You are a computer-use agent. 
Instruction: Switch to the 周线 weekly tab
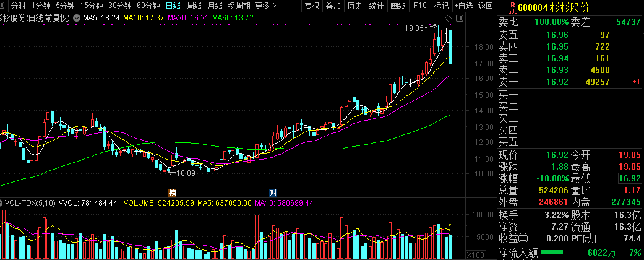[x=194, y=6]
